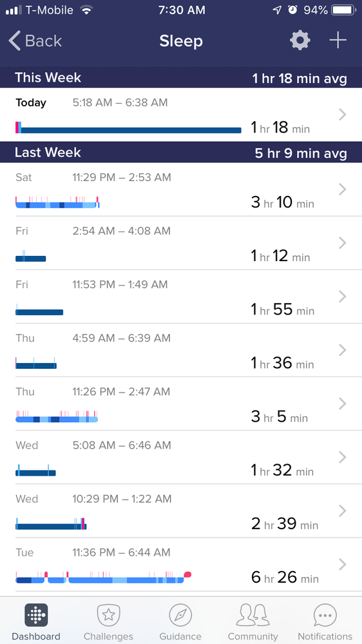Select the Thursday 4:59 AM – 6:39 AM sleep log
The width and height of the screenshot is (362, 644).
coord(181,350)
